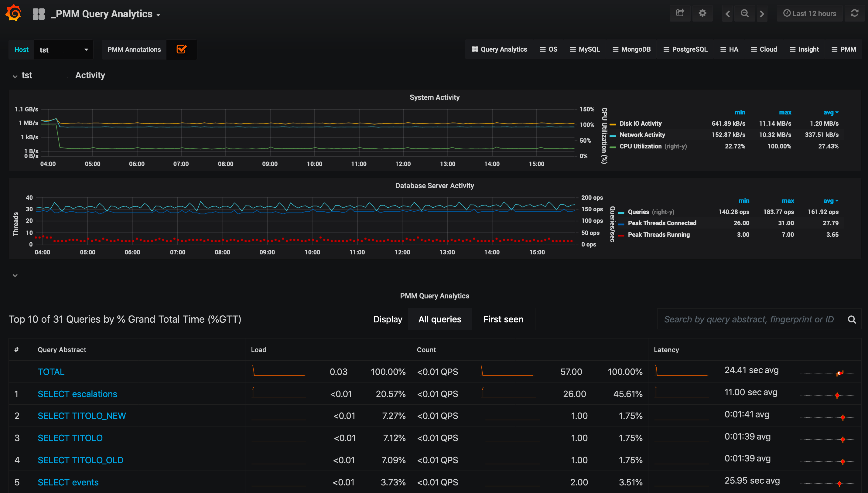Open the _PMM Query Analytics dashboard dropdown
This screenshot has width=868, height=493.
point(105,14)
